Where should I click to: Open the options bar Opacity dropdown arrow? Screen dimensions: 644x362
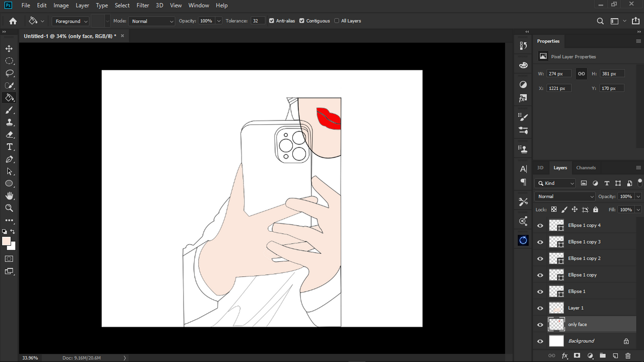tap(219, 21)
